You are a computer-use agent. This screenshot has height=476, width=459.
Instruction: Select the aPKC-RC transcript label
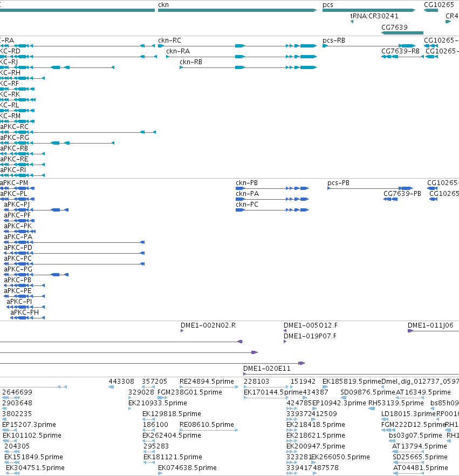[x=14, y=127]
